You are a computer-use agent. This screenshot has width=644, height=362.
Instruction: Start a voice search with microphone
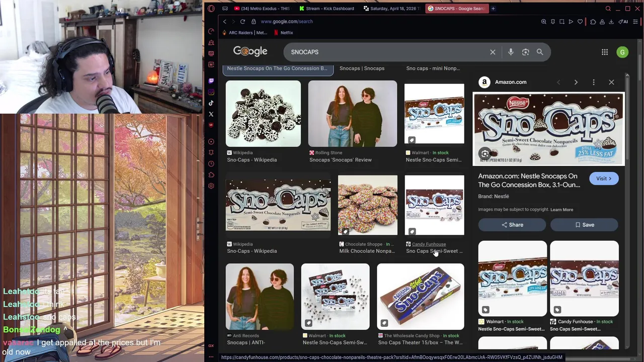click(511, 52)
